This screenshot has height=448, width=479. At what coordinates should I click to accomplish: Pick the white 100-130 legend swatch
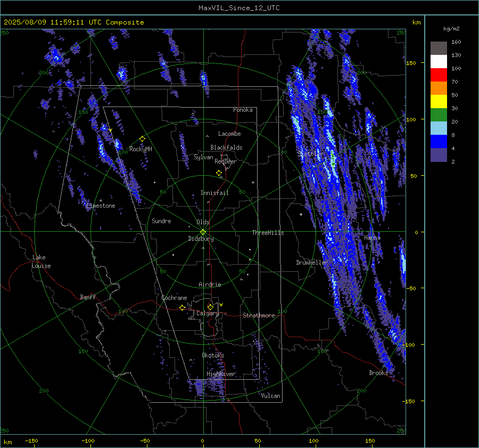pos(439,61)
